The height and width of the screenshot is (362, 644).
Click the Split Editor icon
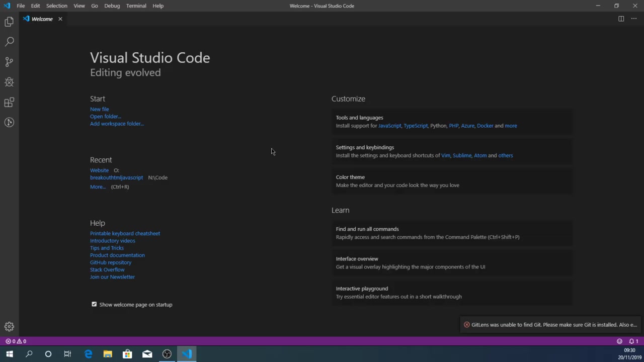coord(621,19)
